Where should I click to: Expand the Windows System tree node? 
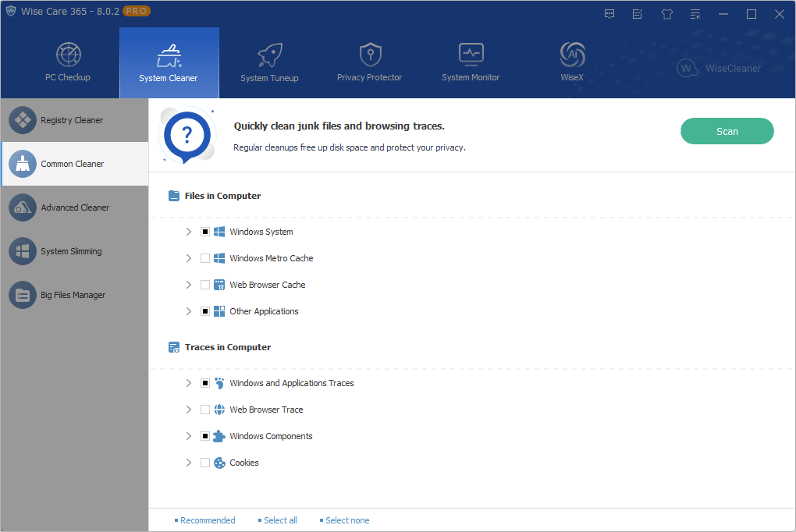189,232
